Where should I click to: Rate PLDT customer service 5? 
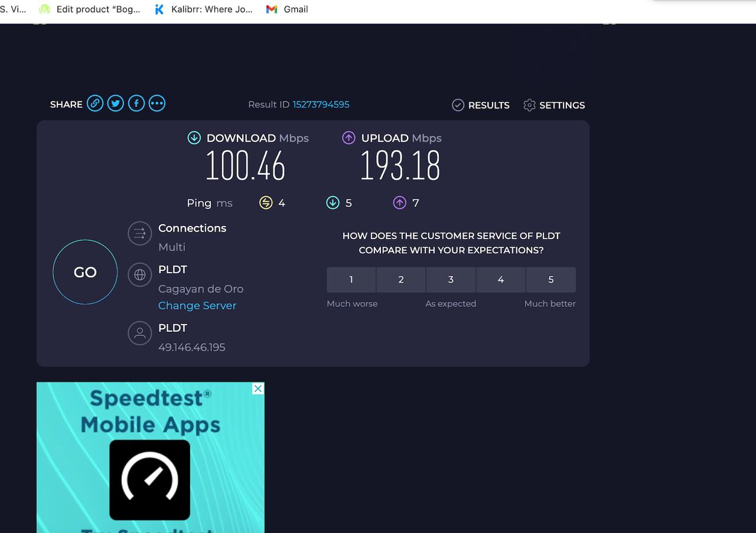click(x=551, y=280)
